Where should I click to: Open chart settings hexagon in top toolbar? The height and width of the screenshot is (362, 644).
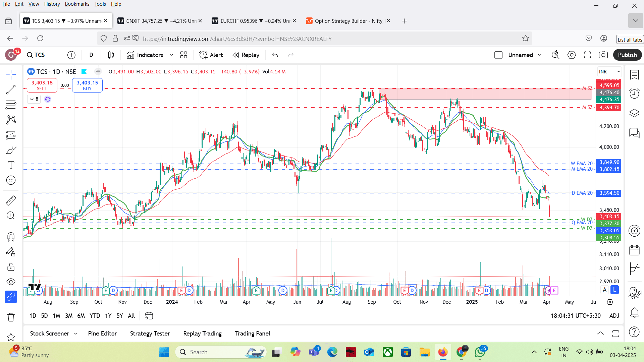[572, 55]
